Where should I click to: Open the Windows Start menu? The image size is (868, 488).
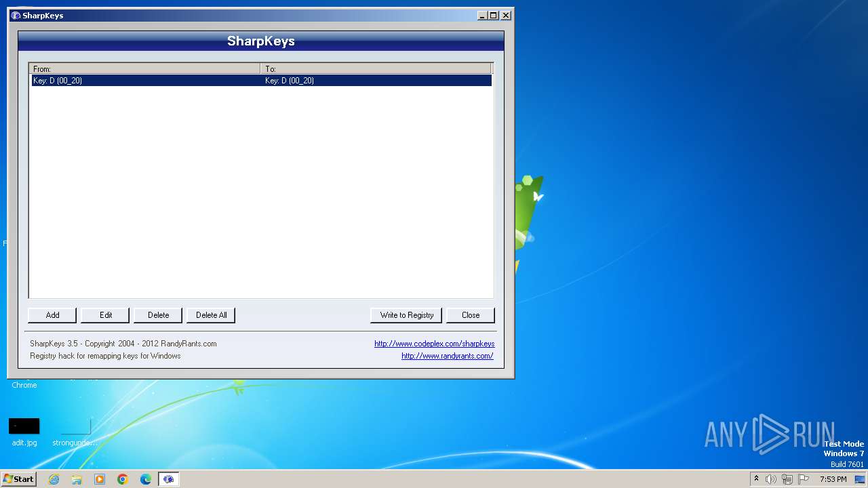coord(18,479)
